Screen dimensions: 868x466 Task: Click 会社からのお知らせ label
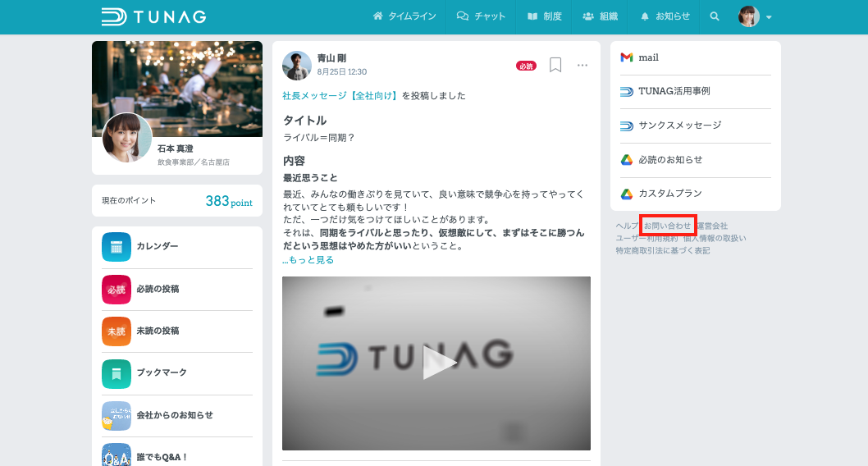pos(175,415)
